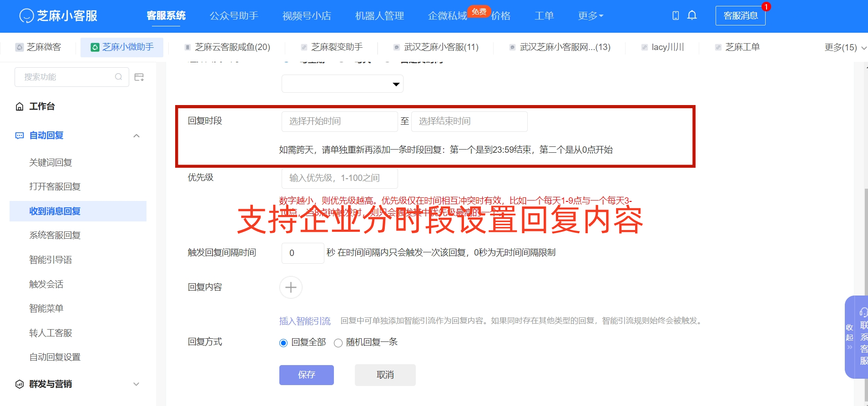
Task: Click the 芝麻小客服 logo icon
Action: point(27,16)
